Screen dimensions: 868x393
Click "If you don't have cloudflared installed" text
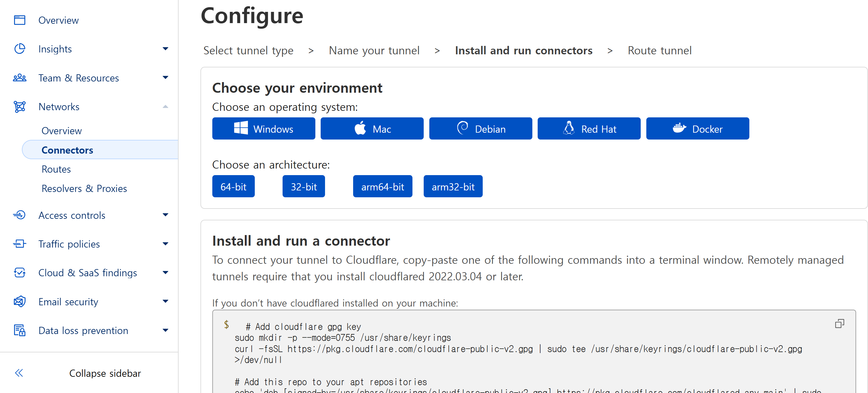[335, 303]
